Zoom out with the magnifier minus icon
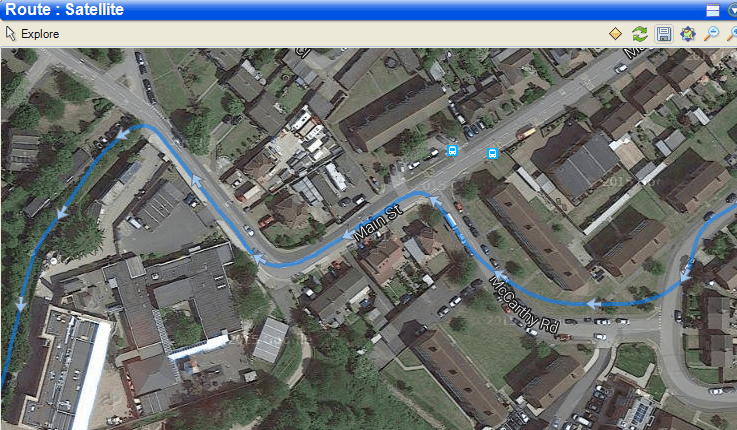Screen dimensions: 737x430 coord(712,34)
